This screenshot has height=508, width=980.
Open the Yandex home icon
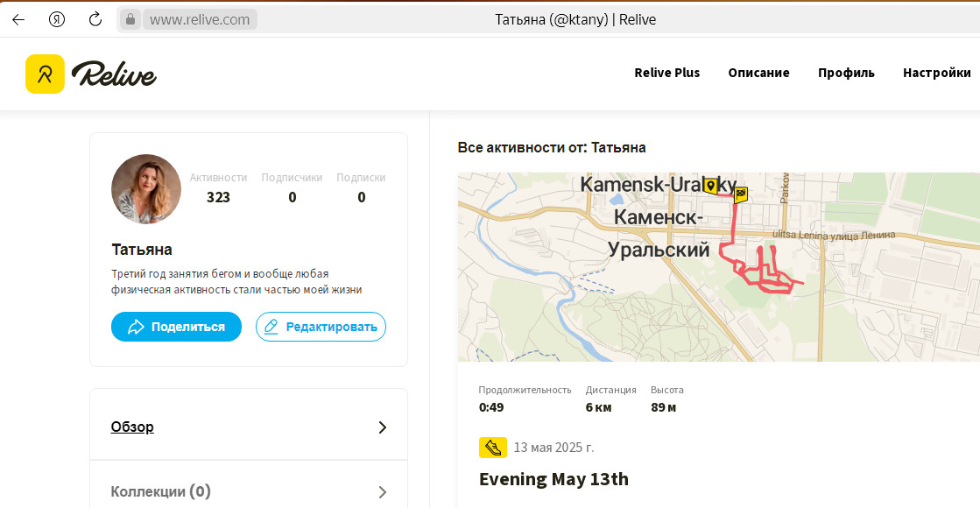point(57,19)
